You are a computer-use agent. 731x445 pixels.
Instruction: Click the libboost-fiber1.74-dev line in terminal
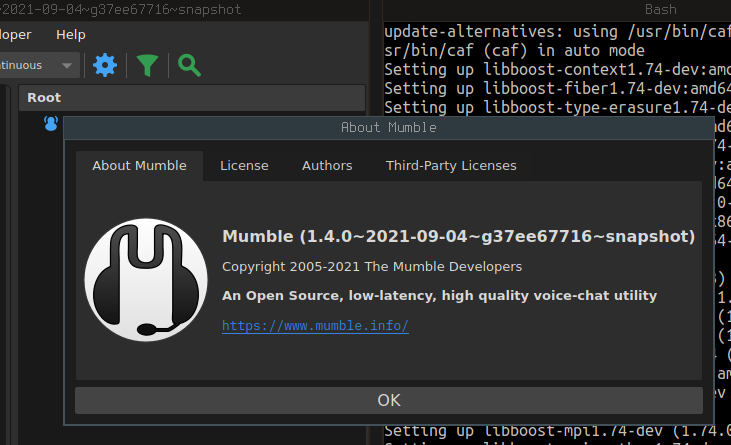click(557, 89)
